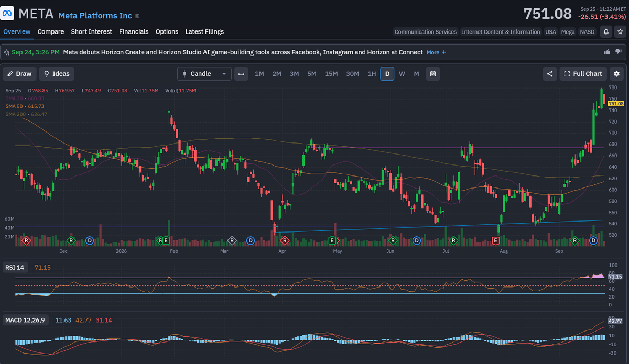Screen dimensions: 629x364
Task: Select the 1M interval
Action: pyautogui.click(x=259, y=74)
